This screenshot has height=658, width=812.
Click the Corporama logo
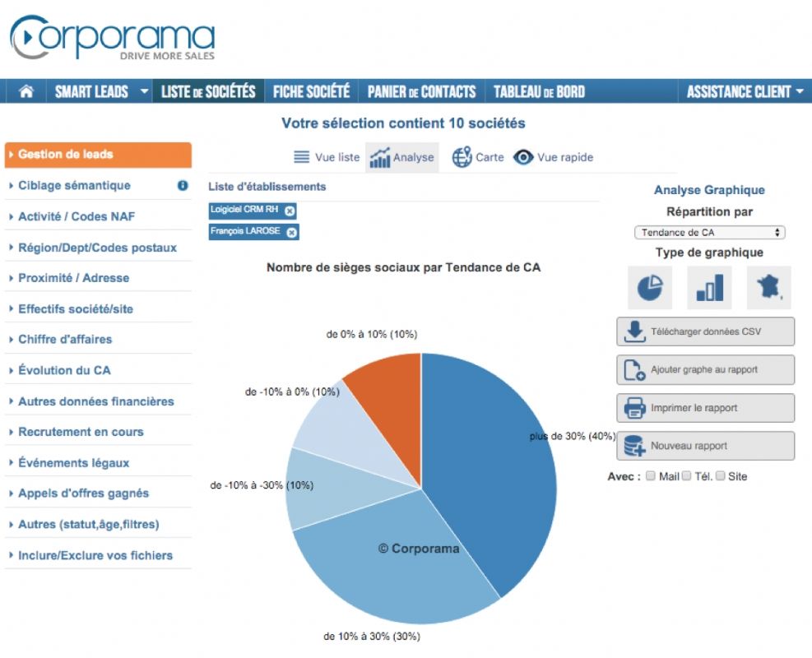pos(113,37)
